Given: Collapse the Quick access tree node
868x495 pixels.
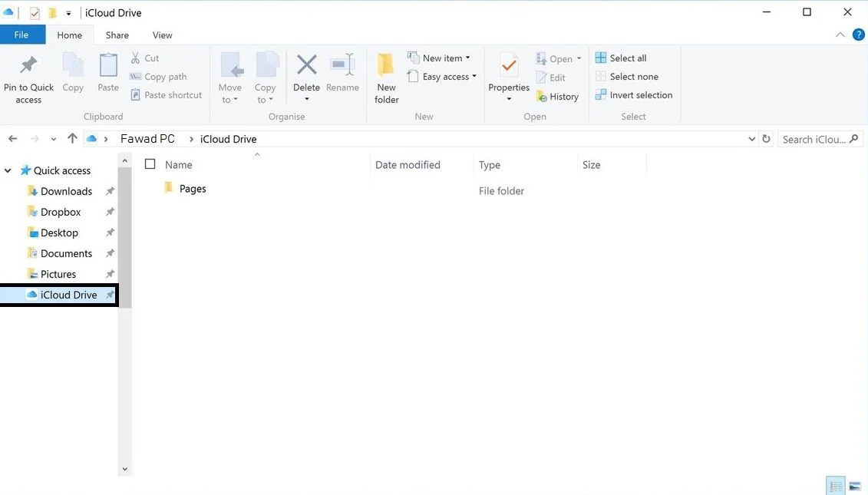Looking at the screenshot, I should pos(8,170).
